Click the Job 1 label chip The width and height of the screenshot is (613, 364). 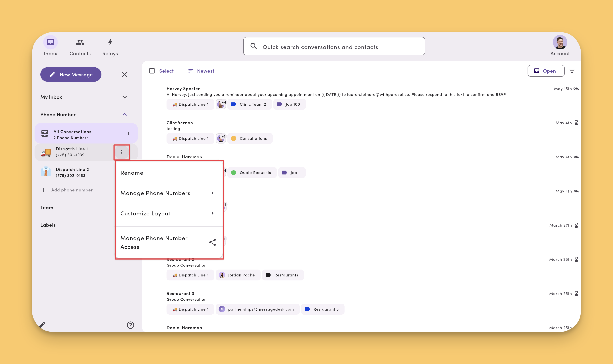292,172
